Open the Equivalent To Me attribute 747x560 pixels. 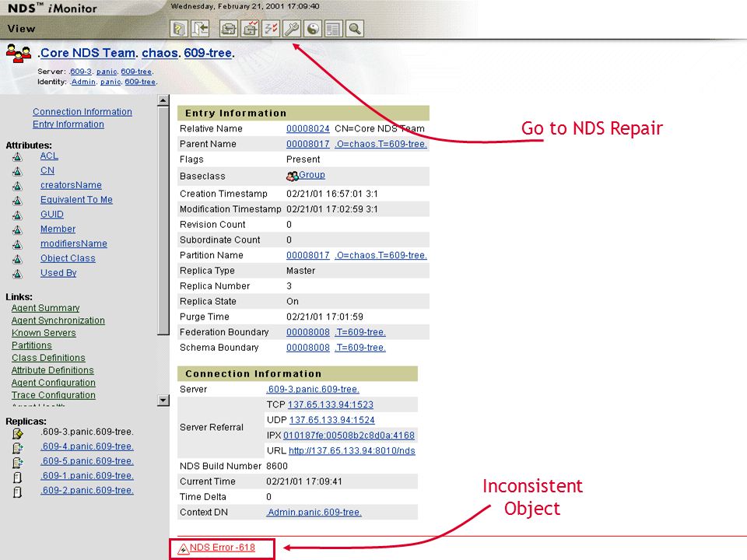click(x=76, y=200)
